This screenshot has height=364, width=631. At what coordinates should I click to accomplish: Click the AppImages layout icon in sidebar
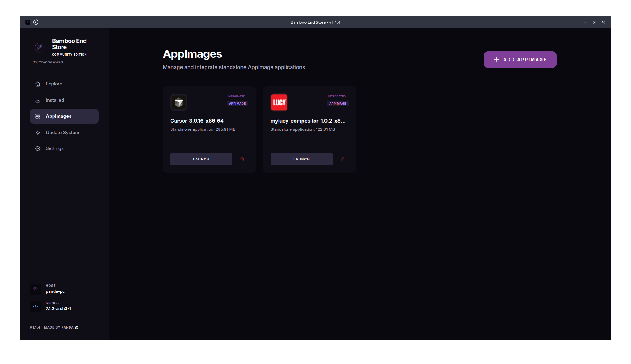click(38, 116)
